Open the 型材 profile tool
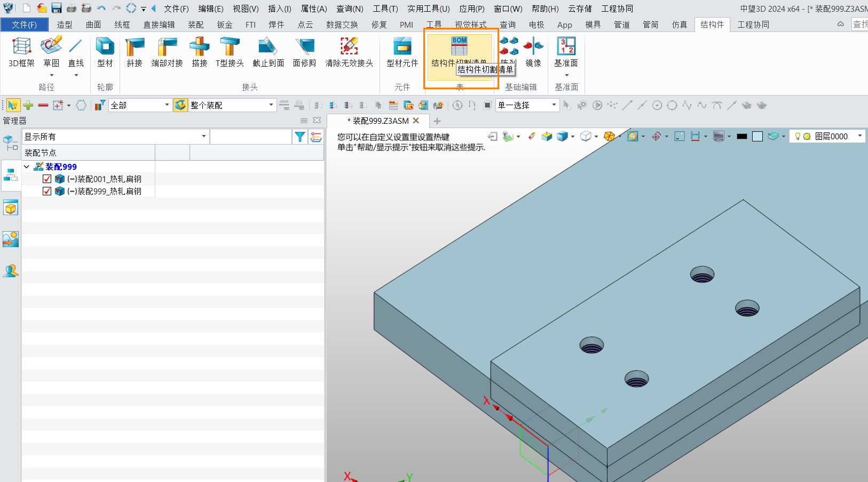This screenshot has height=482, width=868. pyautogui.click(x=105, y=52)
